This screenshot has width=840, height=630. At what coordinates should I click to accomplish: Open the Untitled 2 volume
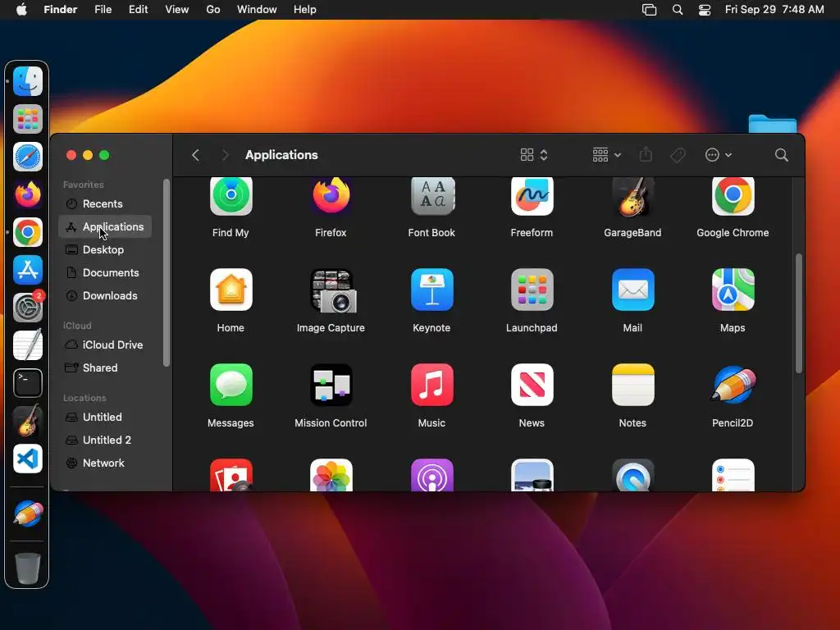(105, 440)
